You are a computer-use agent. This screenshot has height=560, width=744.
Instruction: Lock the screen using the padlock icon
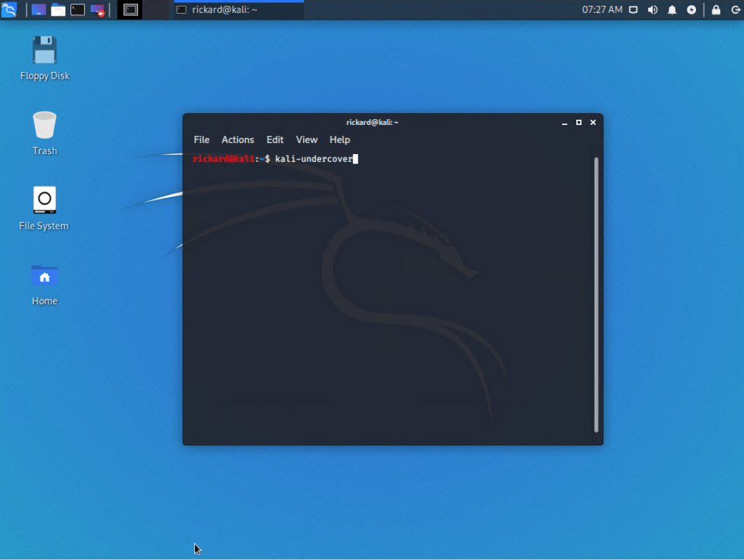click(716, 9)
